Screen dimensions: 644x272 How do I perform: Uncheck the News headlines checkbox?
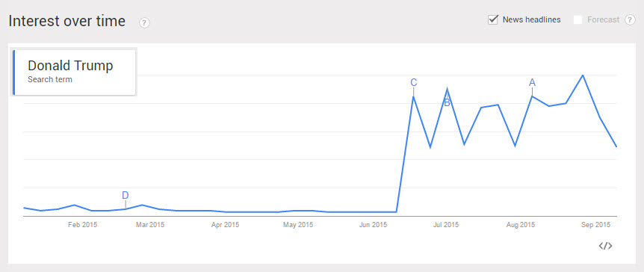point(493,19)
